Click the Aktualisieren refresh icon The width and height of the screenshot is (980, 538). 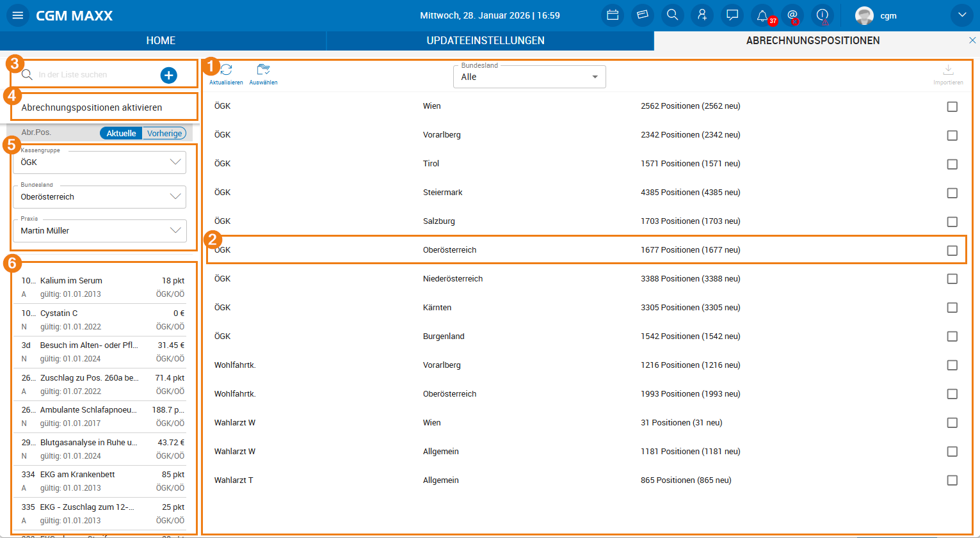point(226,70)
